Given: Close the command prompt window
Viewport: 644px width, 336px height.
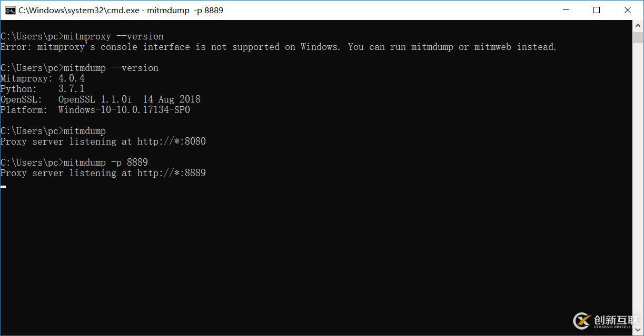Looking at the screenshot, I should tap(627, 10).
